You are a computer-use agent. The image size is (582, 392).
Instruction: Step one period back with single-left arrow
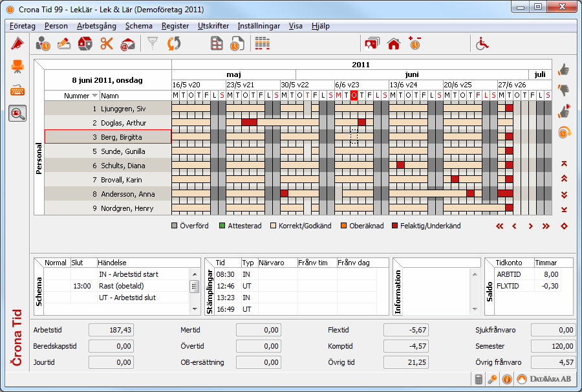[x=515, y=226]
